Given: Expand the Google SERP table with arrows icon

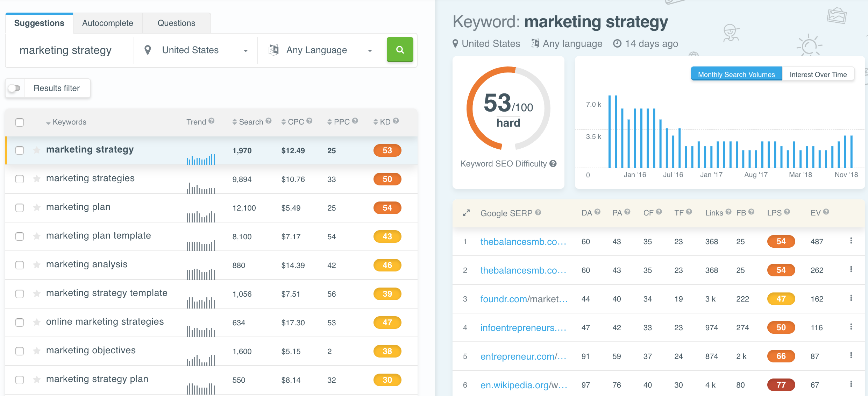Looking at the screenshot, I should (466, 213).
